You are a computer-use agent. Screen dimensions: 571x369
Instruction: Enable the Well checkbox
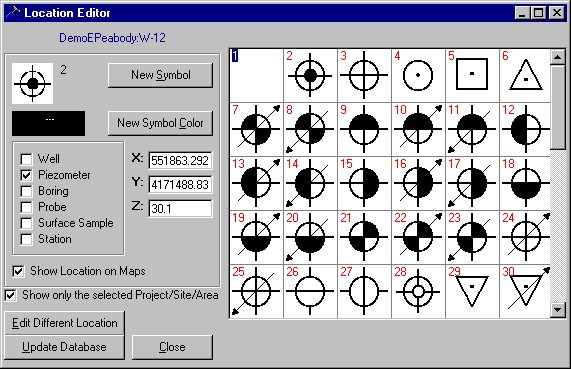click(26, 159)
